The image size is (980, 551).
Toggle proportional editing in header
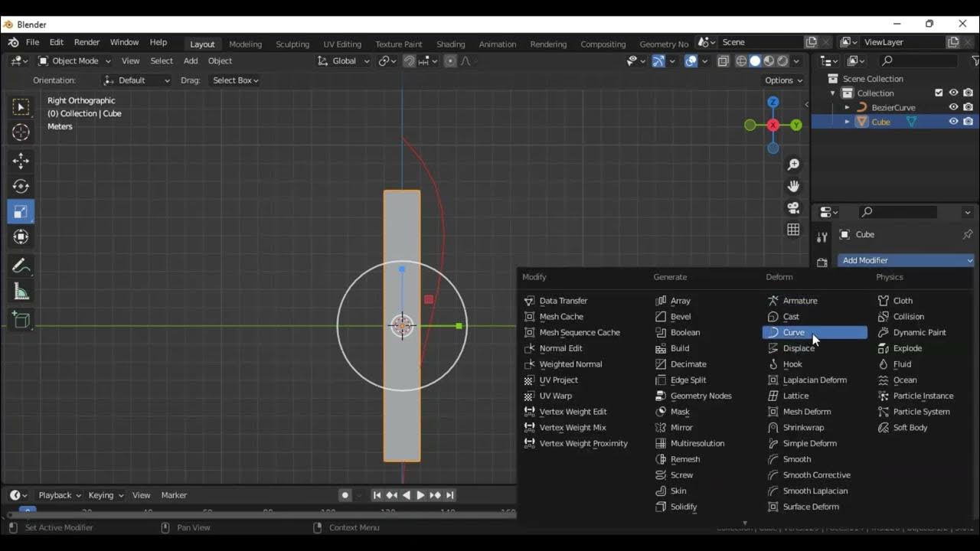coord(450,61)
